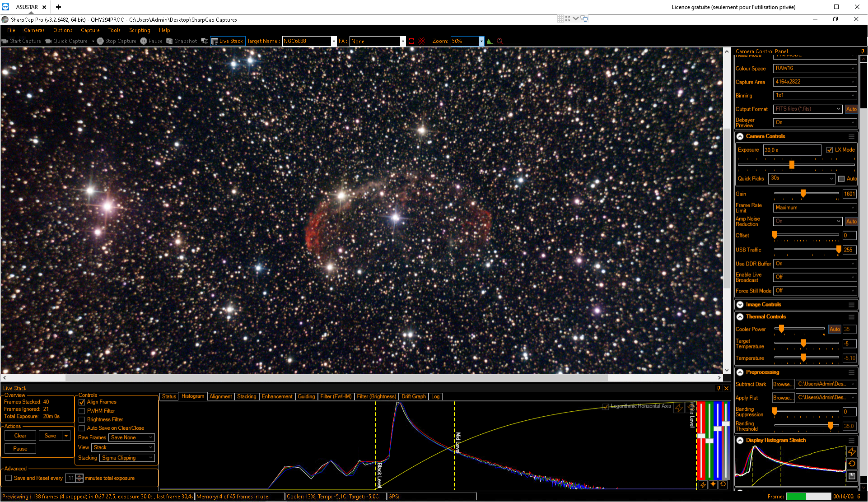Screen dimensions: 868x502
Task: Click the TeamViewer remote screens icon
Action: [584, 19]
